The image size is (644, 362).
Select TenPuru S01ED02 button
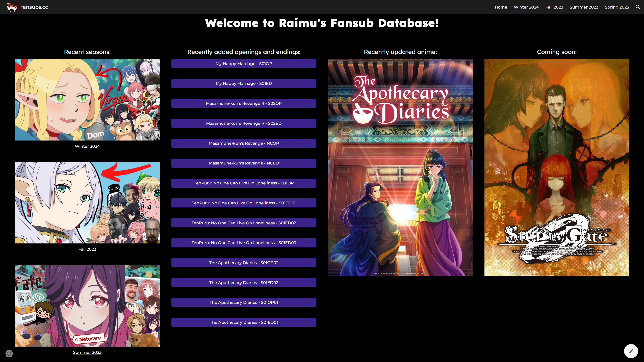click(244, 223)
